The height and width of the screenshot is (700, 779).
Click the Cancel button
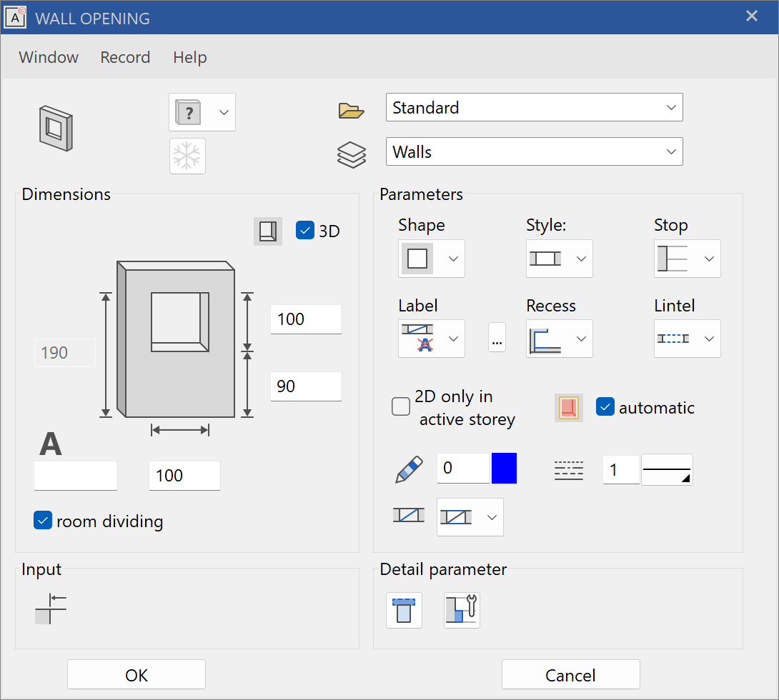coord(570,675)
